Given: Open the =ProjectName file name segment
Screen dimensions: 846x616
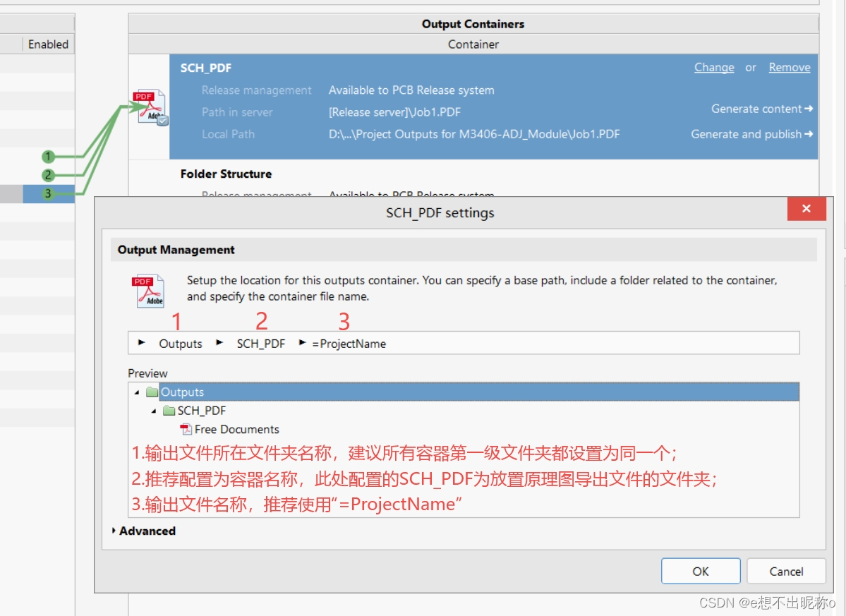Looking at the screenshot, I should pos(349,344).
